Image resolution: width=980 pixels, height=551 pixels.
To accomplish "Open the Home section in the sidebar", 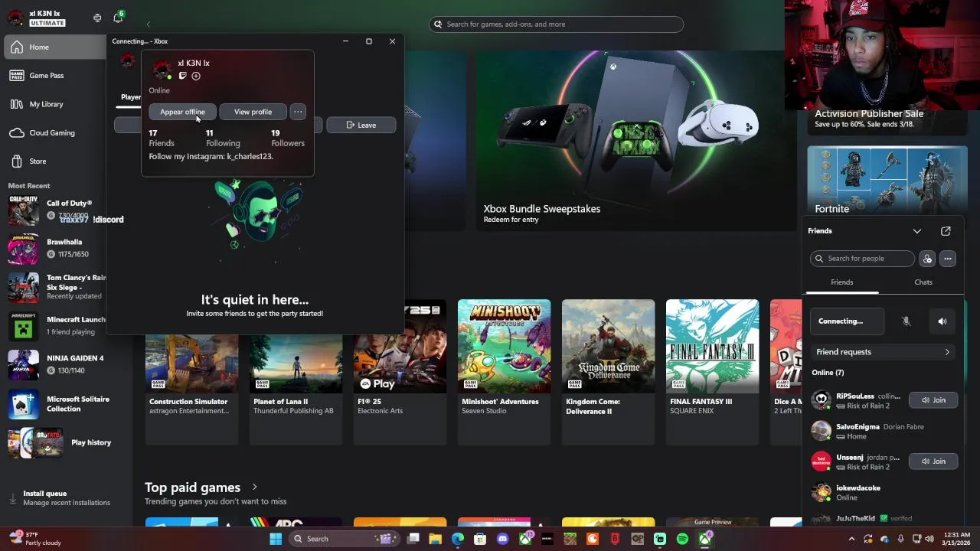I will coord(54,47).
